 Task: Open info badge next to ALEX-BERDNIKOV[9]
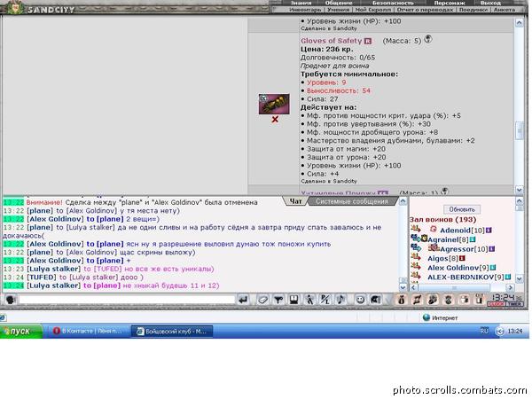[x=508, y=277]
